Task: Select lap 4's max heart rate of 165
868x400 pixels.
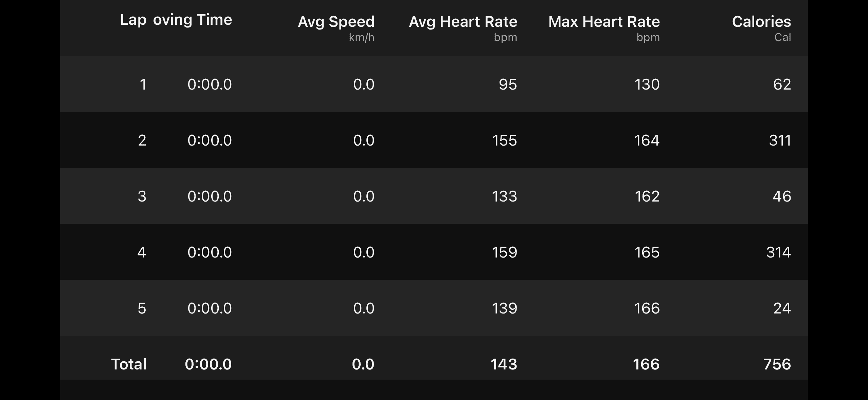Action: click(647, 252)
